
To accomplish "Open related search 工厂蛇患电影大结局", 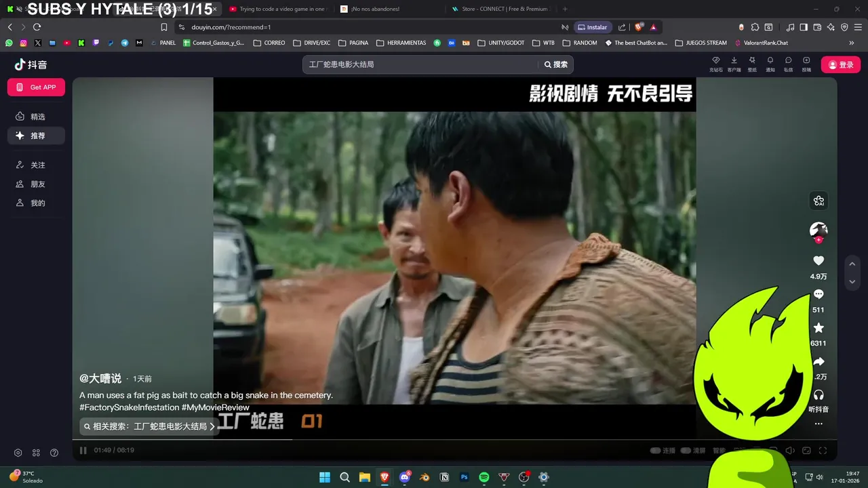I will (149, 426).
